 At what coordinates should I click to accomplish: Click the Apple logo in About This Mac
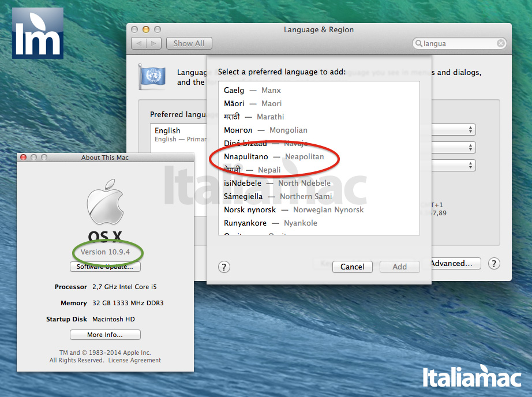(105, 202)
